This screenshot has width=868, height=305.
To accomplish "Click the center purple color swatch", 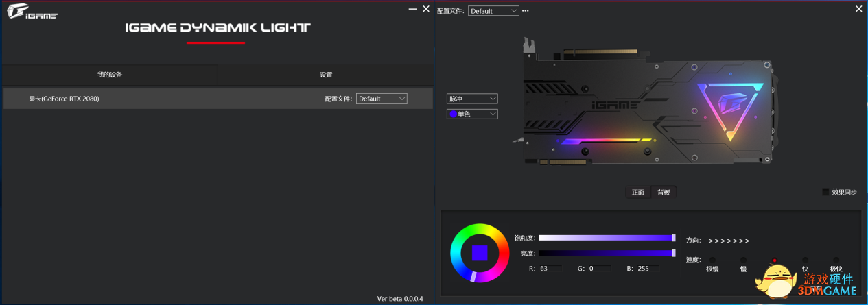I will point(480,253).
